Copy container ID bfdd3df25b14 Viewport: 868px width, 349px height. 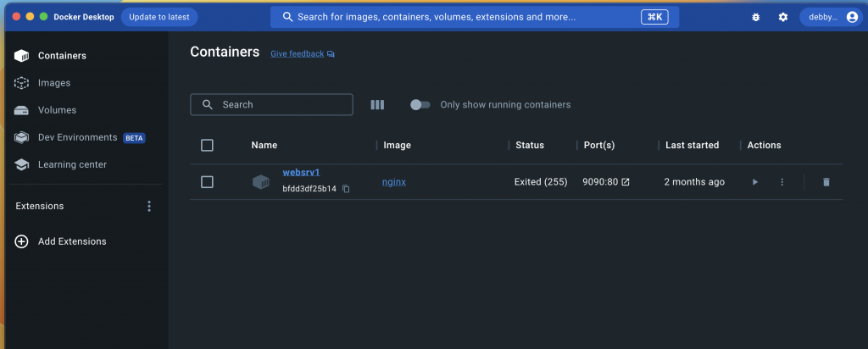[x=346, y=189]
